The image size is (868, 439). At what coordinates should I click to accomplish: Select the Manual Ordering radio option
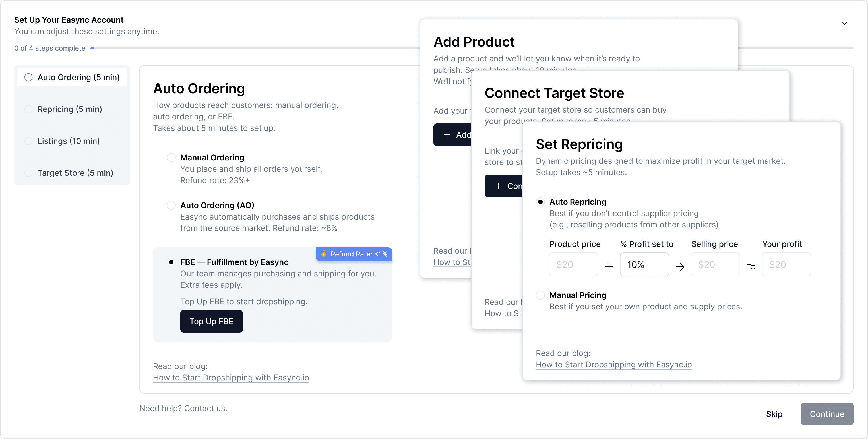pyautogui.click(x=171, y=157)
